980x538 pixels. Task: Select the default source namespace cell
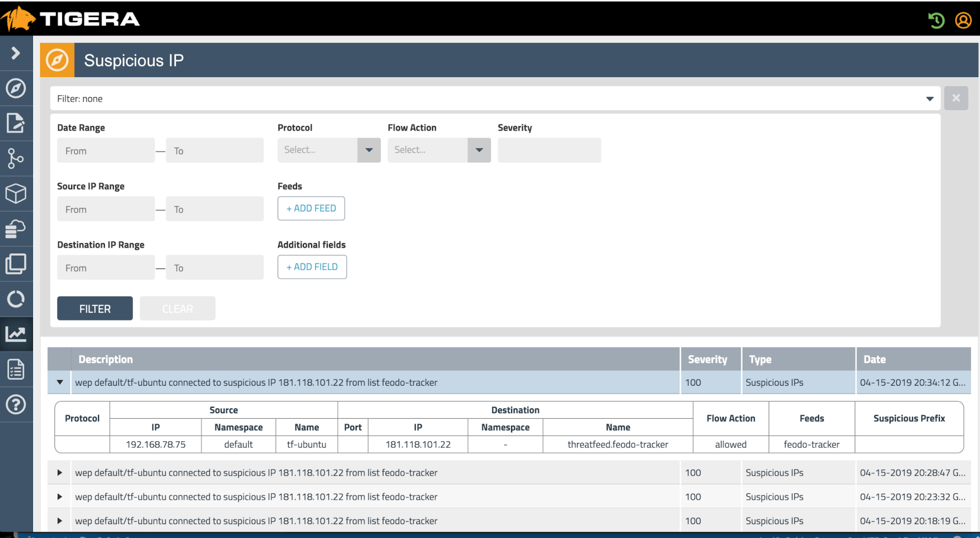(x=238, y=444)
